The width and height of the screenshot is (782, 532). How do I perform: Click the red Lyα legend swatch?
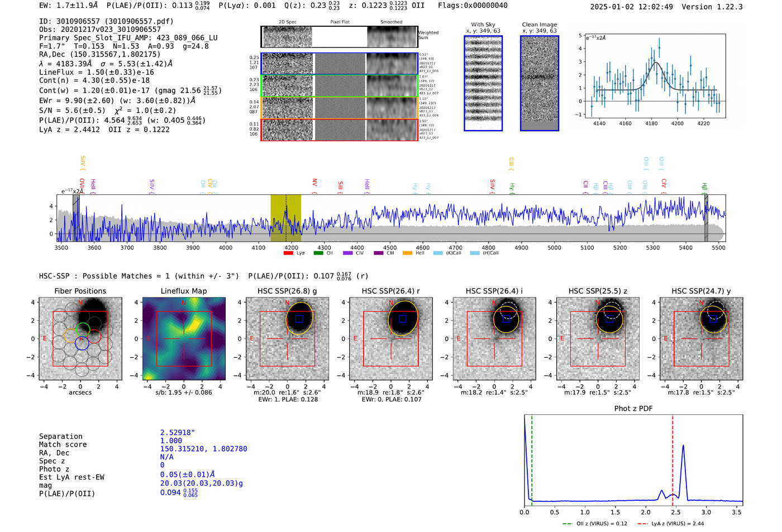[x=288, y=253]
